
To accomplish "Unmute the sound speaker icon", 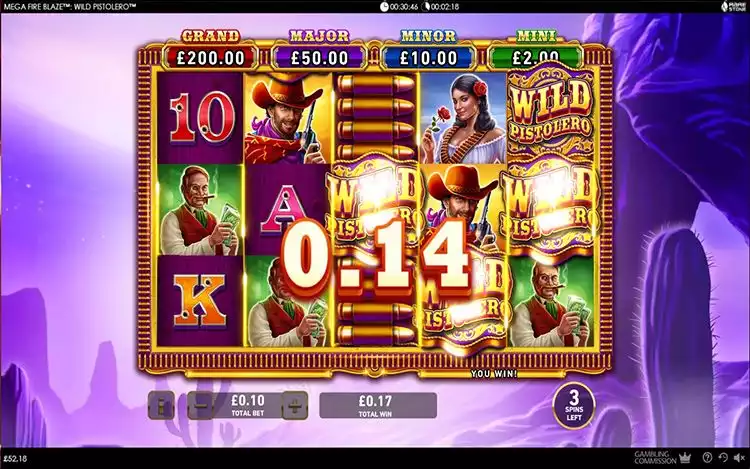I will click(x=739, y=458).
